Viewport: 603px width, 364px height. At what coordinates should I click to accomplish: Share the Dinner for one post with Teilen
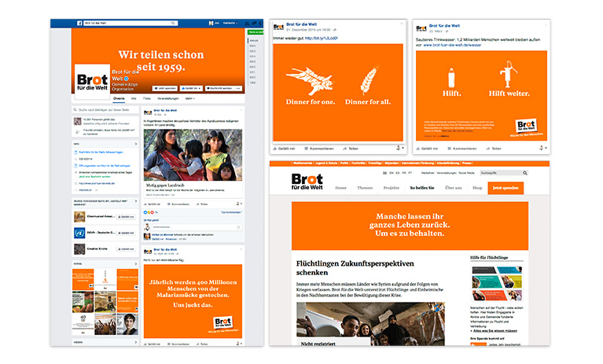[351, 149]
